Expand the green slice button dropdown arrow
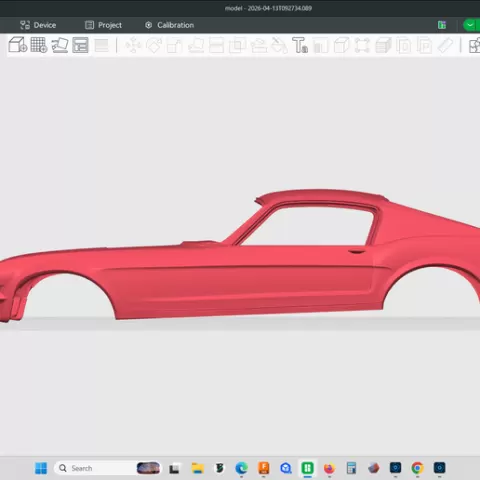Image resolution: width=480 pixels, height=480 pixels. pyautogui.click(x=470, y=25)
